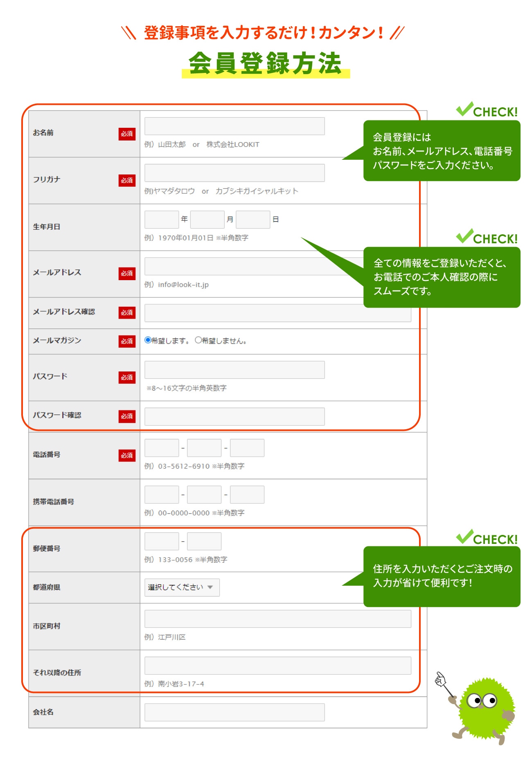Click the 会社名 input field
The height and width of the screenshot is (770, 532).
click(x=234, y=712)
